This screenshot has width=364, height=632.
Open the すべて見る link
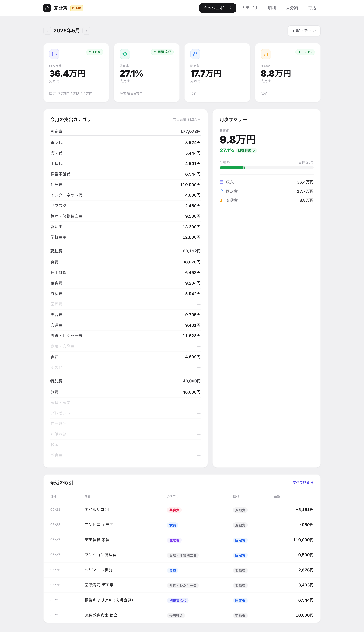pyautogui.click(x=303, y=482)
